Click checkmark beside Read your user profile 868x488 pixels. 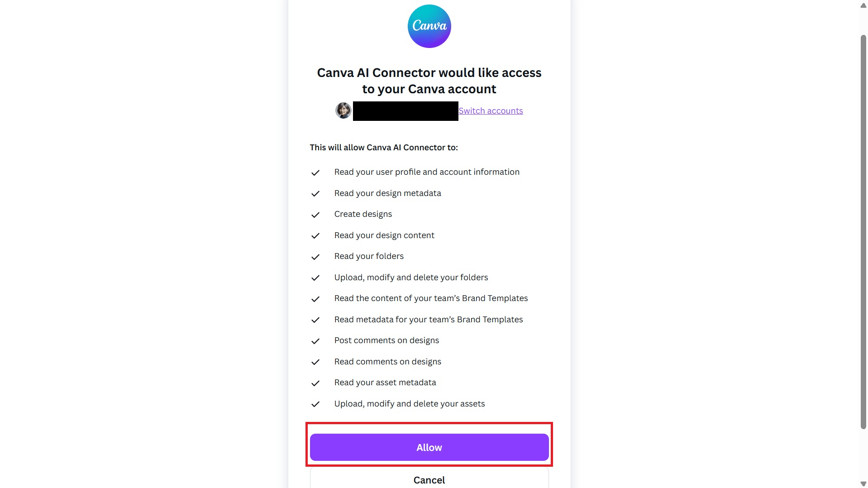[315, 172]
